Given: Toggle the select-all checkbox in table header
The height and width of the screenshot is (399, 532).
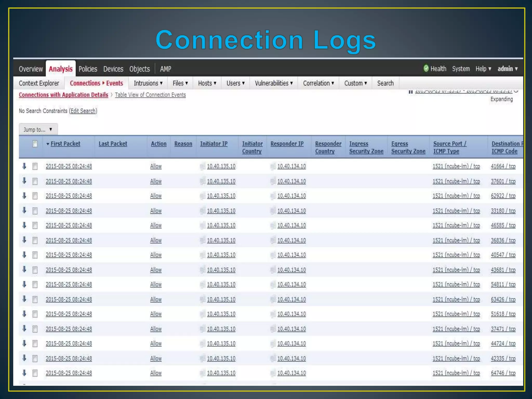Looking at the screenshot, I should (35, 144).
